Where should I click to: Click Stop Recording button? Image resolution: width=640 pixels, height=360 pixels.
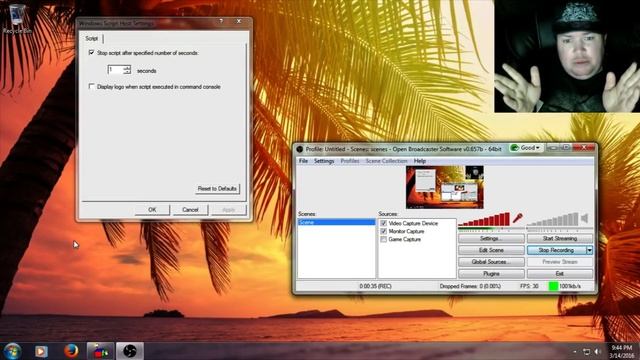(x=556, y=250)
